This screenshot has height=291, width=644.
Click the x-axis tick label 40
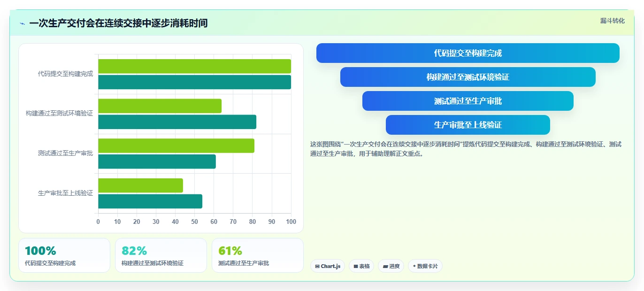click(175, 222)
